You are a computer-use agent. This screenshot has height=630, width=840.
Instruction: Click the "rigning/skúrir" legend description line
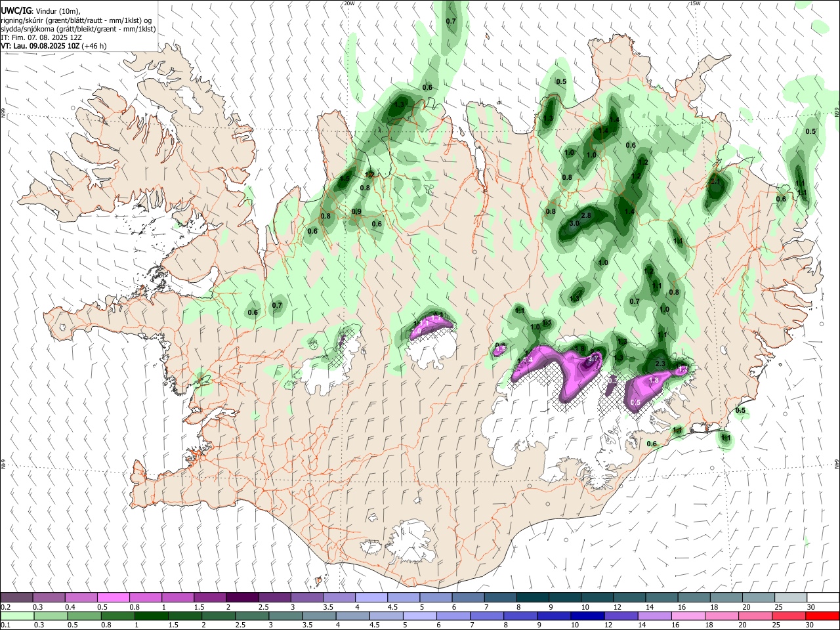point(76,20)
